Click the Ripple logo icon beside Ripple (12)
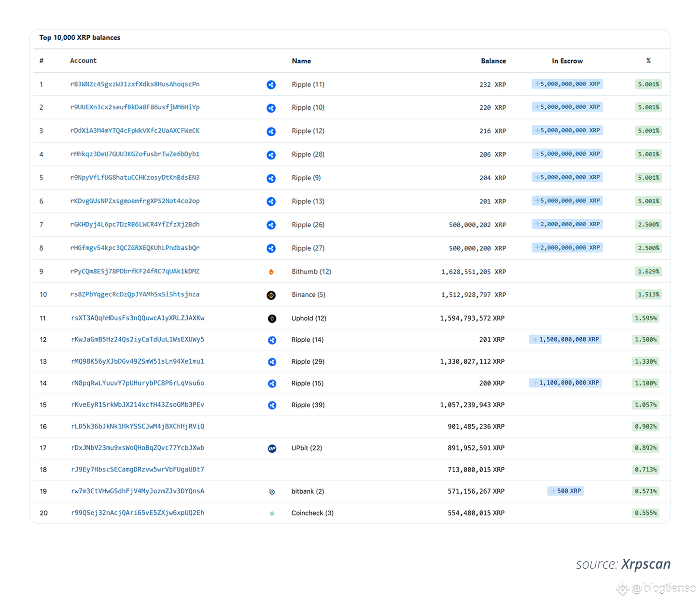 coord(271,131)
